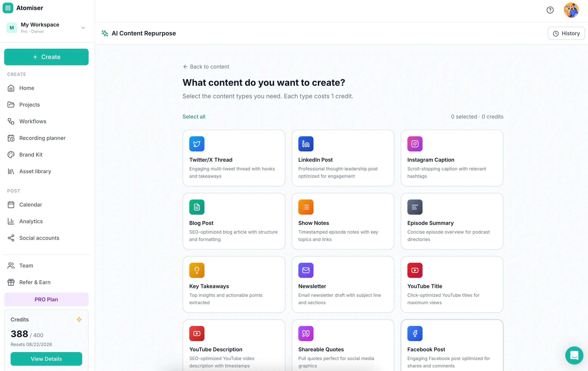Open the chat support bubble

pyautogui.click(x=574, y=355)
